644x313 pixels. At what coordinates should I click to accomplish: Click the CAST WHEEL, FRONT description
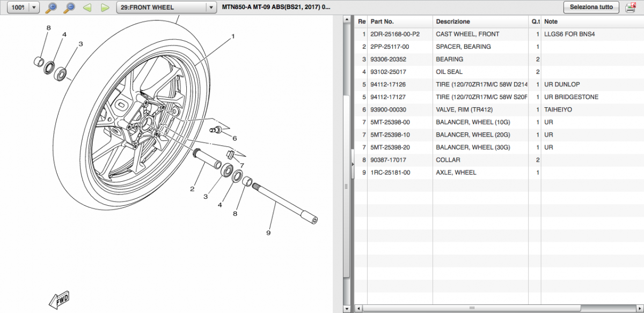click(467, 34)
